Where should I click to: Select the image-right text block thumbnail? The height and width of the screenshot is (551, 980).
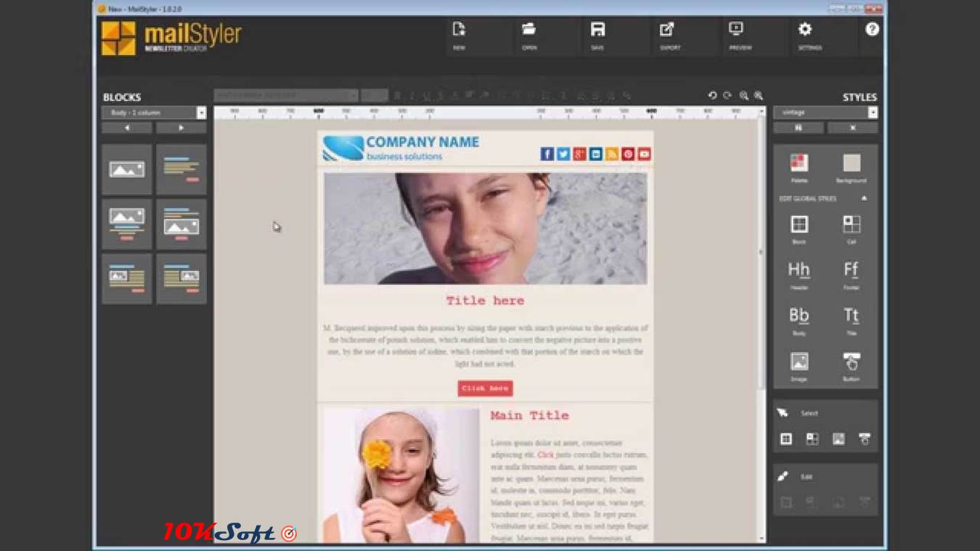[181, 278]
